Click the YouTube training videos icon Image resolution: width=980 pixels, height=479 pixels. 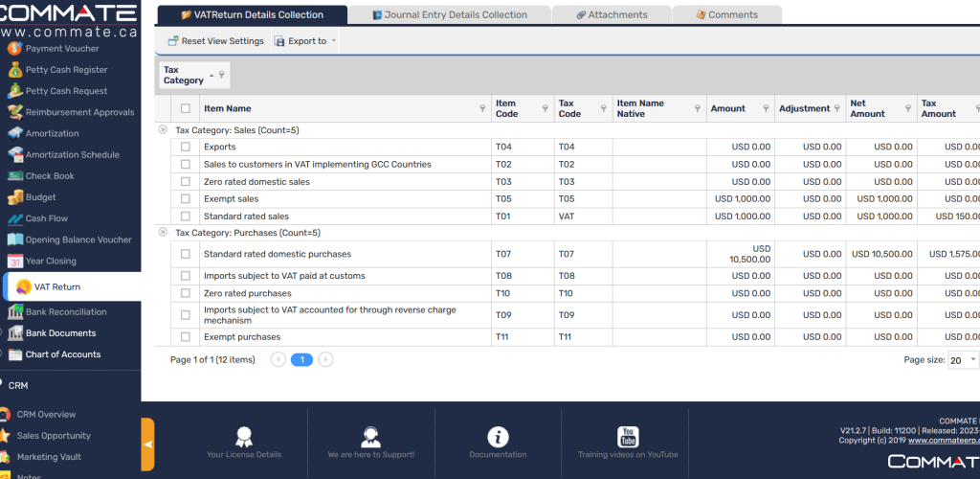click(628, 437)
